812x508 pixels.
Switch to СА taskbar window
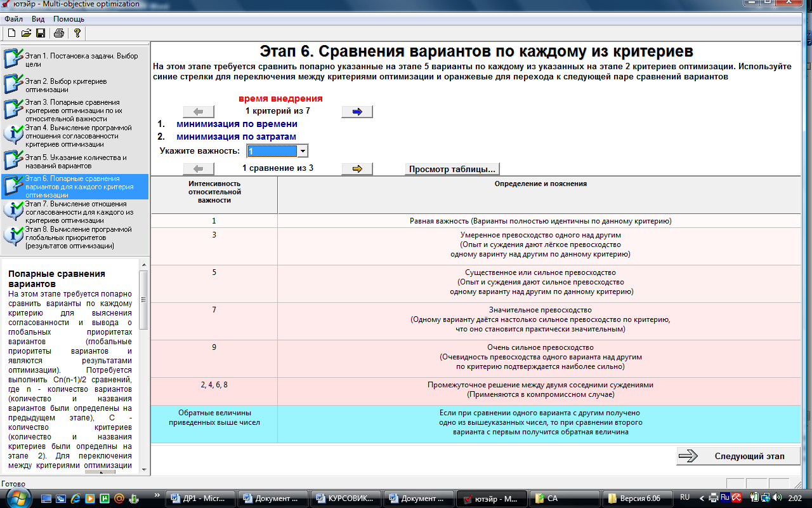point(565,498)
